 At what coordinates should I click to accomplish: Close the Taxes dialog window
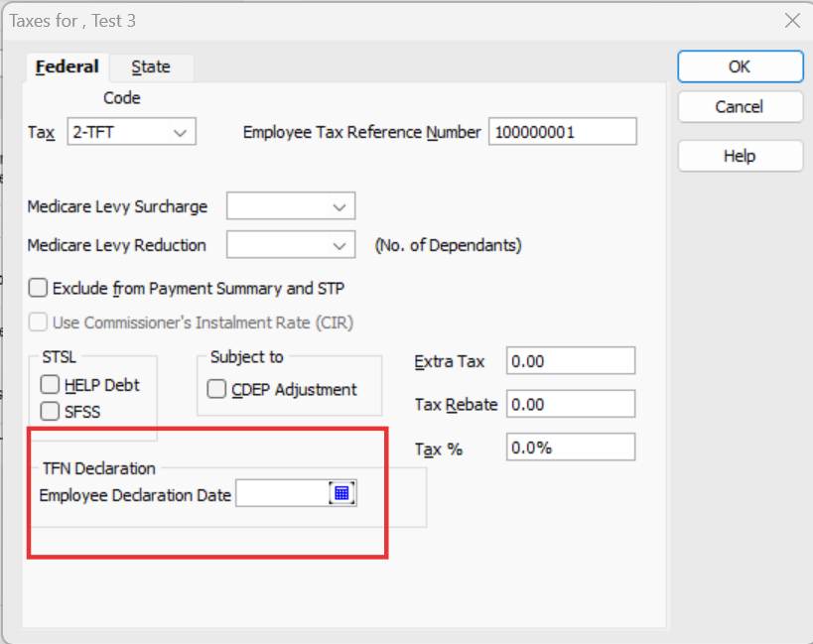(x=792, y=21)
